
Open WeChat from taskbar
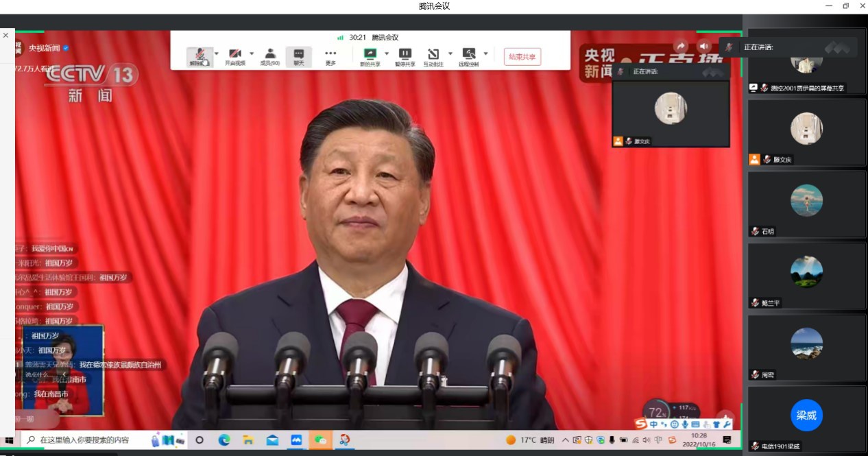pos(321,440)
